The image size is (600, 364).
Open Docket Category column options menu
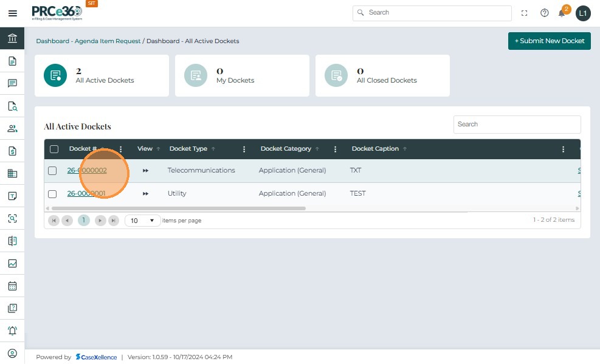click(x=336, y=149)
